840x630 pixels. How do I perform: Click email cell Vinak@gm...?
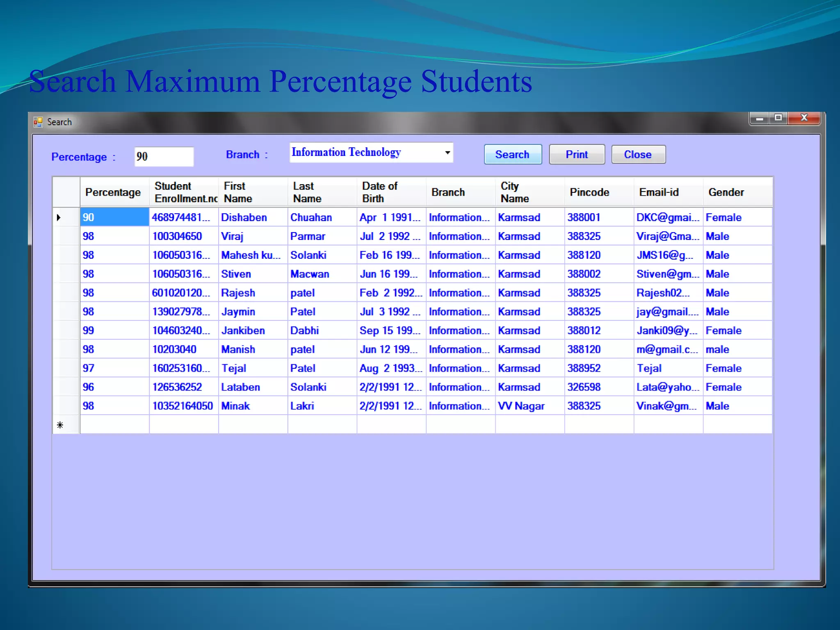tap(669, 406)
